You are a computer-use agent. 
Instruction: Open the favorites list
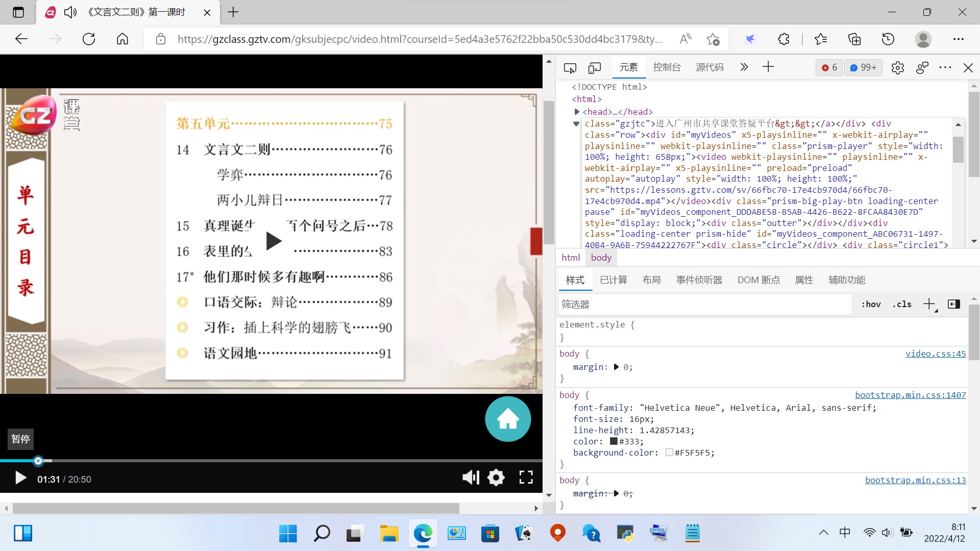pos(821,39)
